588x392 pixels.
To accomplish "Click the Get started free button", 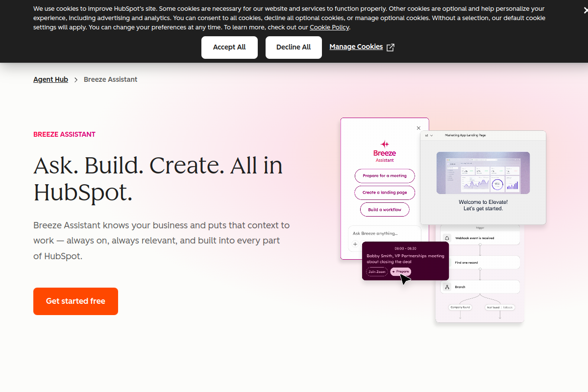I will pyautogui.click(x=75, y=301).
